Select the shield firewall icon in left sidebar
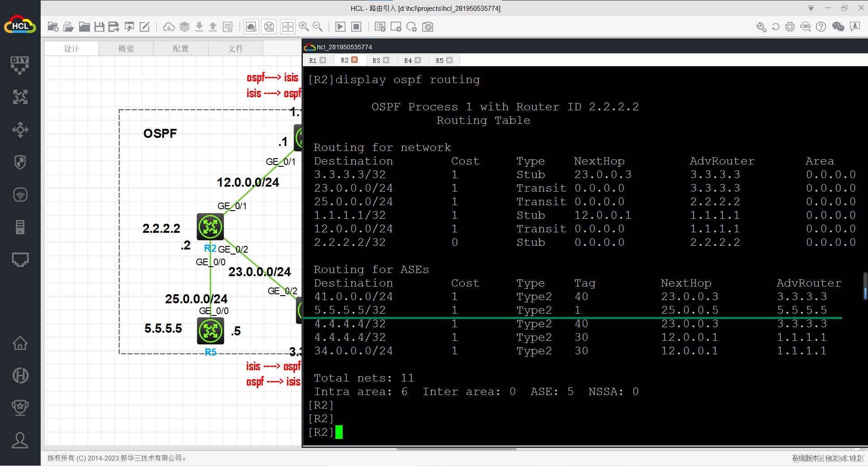The height and width of the screenshot is (466, 868). pos(20,162)
